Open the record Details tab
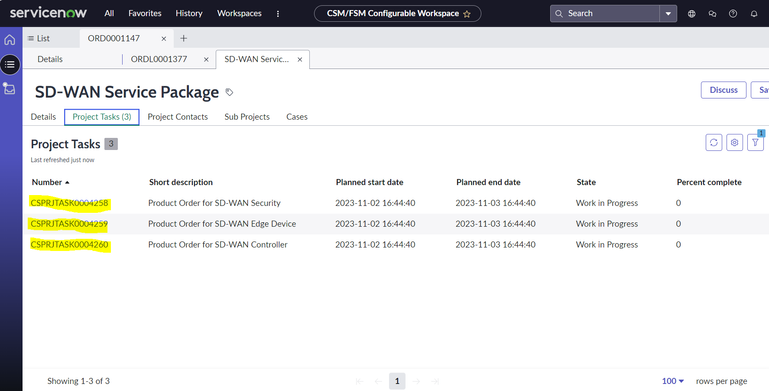Viewport: 769px width, 391px height. [43, 117]
